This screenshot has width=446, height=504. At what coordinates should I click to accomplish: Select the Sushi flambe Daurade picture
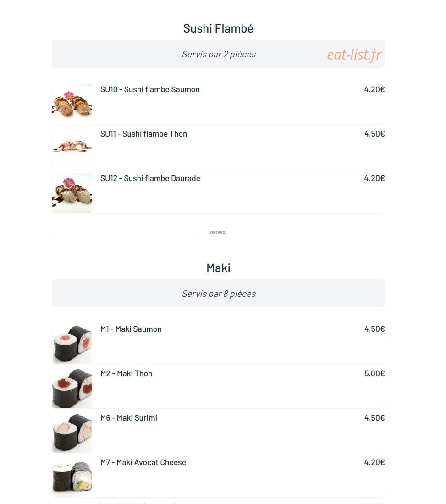(72, 193)
